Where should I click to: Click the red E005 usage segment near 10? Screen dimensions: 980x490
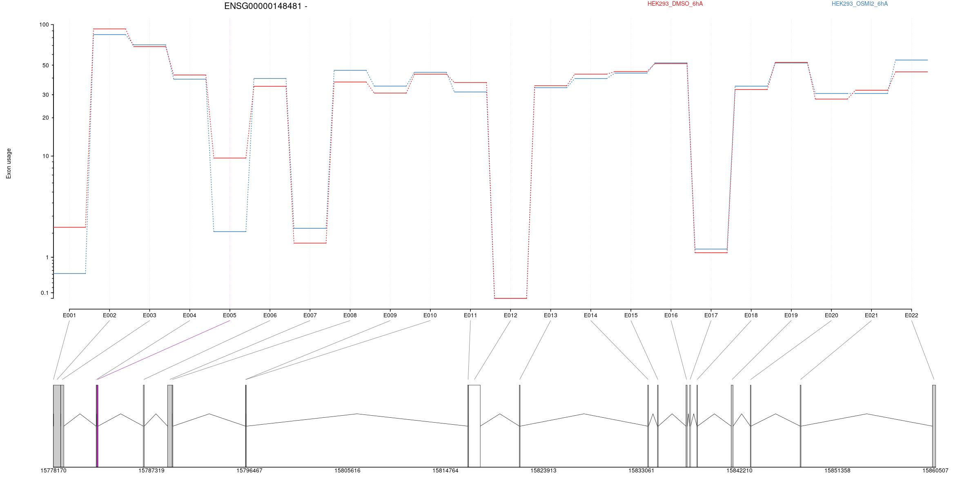click(229, 158)
